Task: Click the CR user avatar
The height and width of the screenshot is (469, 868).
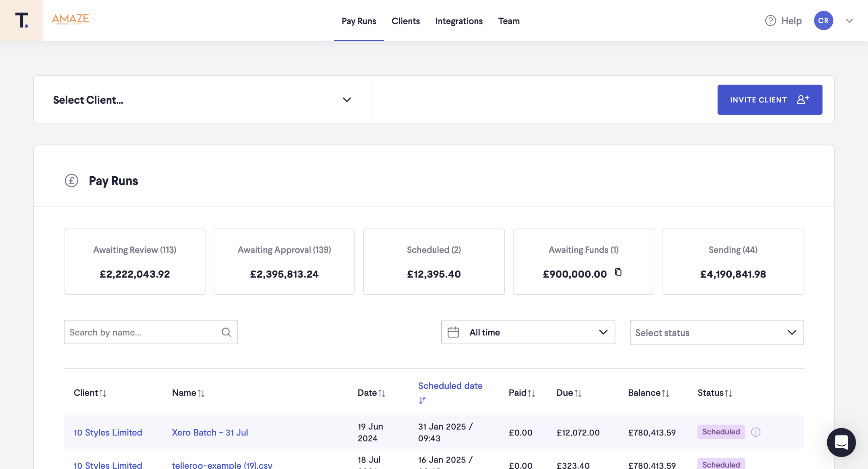Action: [823, 21]
